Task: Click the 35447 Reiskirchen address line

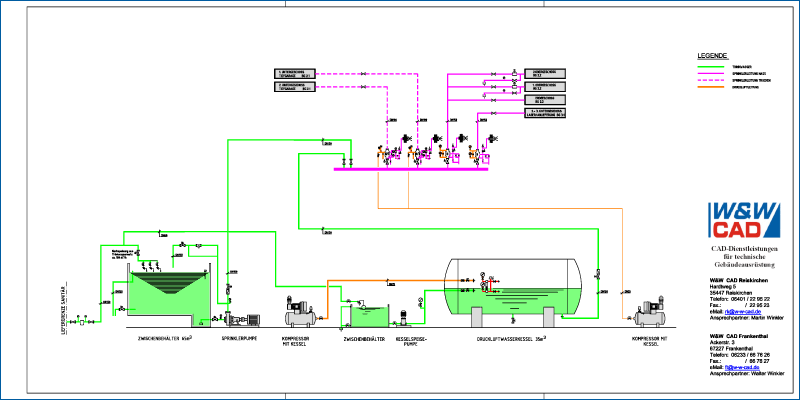Action: click(x=731, y=293)
